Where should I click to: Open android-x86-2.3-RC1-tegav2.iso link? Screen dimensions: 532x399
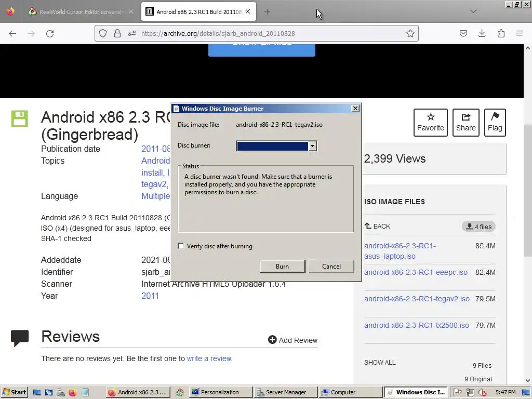417,299
